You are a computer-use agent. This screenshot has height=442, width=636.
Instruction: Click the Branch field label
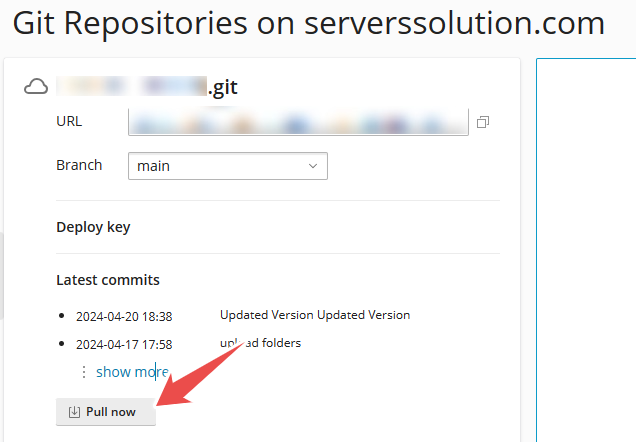tap(79, 165)
